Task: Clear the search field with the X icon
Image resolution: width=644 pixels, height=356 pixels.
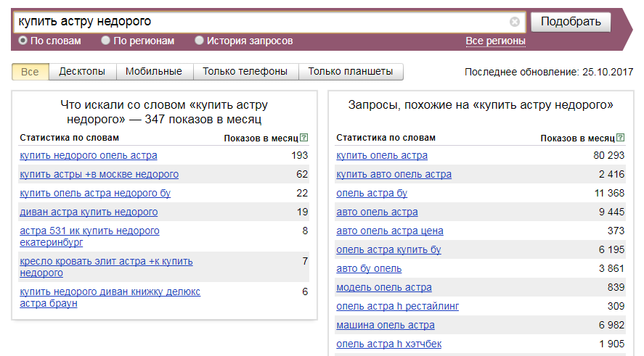Action: click(515, 22)
